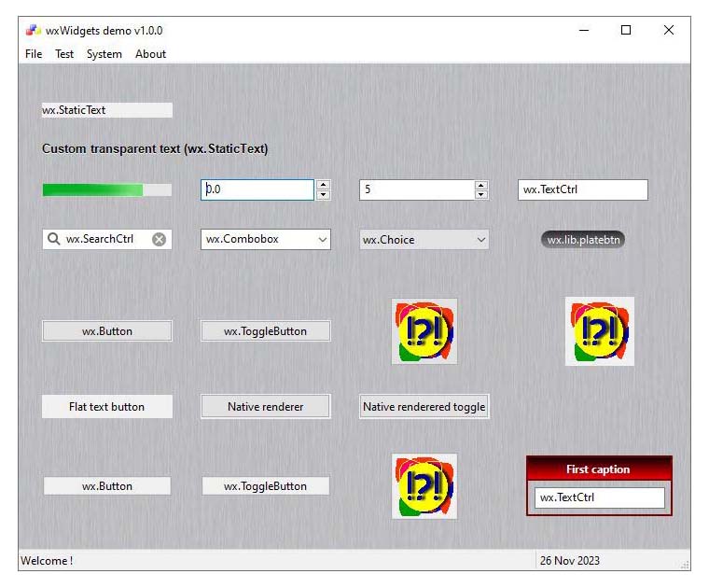Open the wx.lib.platebtn button menu

pos(583,240)
